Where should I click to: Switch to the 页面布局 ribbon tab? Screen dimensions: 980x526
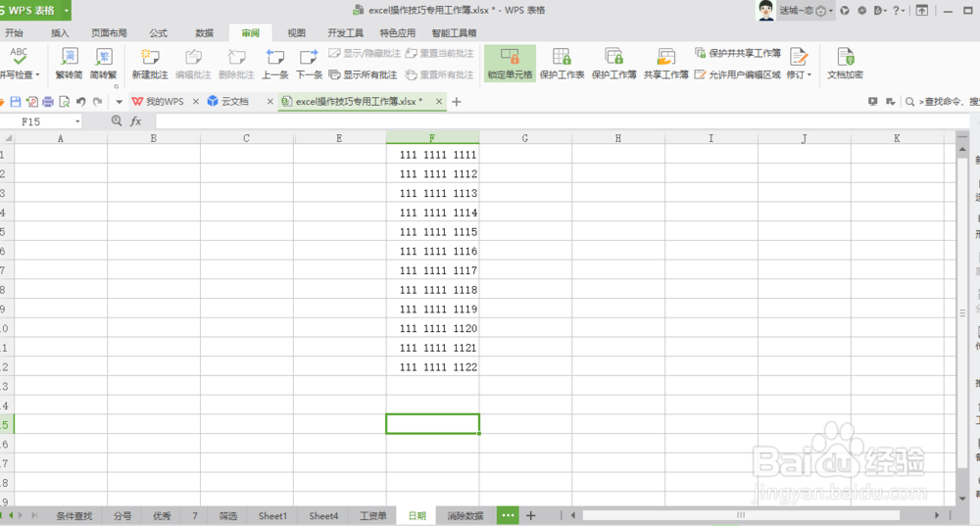click(109, 33)
